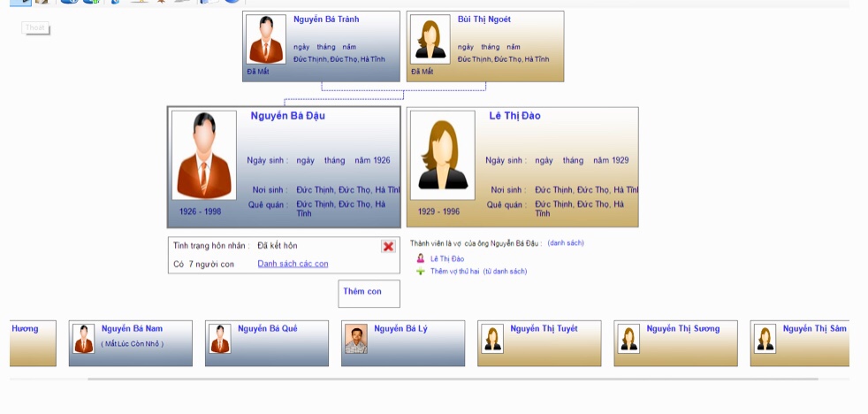Click Nguyễn Bá Nam's small avatar

[x=84, y=339]
